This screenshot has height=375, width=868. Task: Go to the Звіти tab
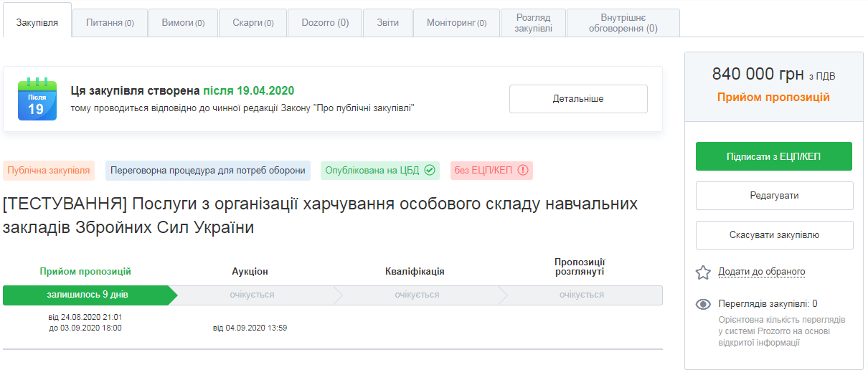[388, 23]
